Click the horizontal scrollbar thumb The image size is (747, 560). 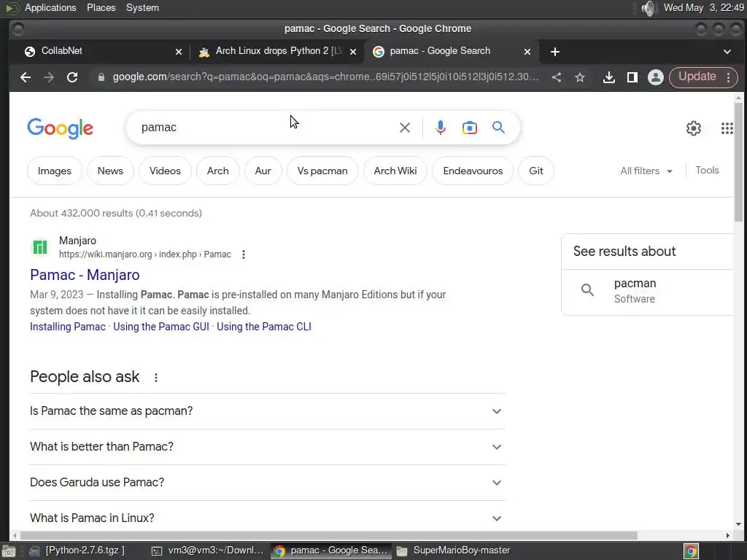(329, 535)
